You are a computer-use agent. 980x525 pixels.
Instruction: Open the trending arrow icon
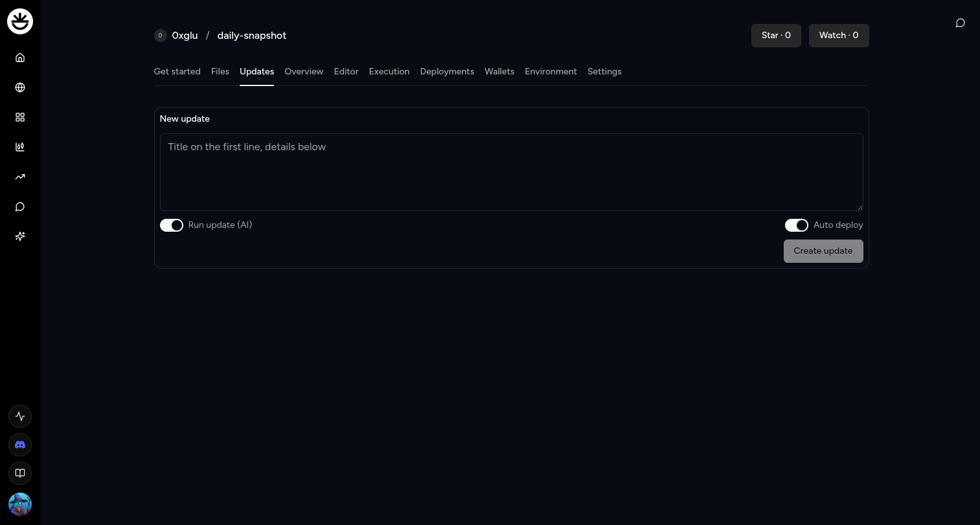(20, 177)
